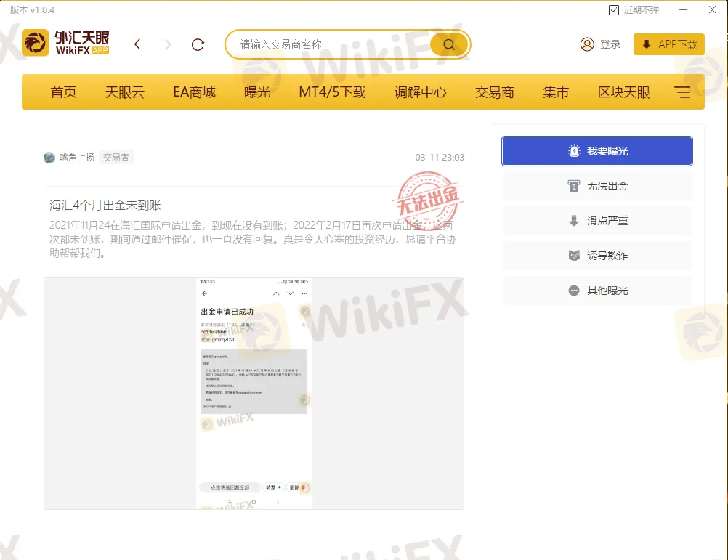Click the 登录 login link
The width and height of the screenshot is (728, 560).
point(610,44)
